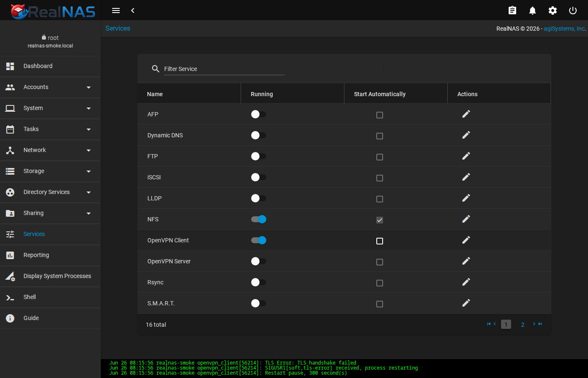
Task: Click the '16 total' text
Action: coord(156,325)
